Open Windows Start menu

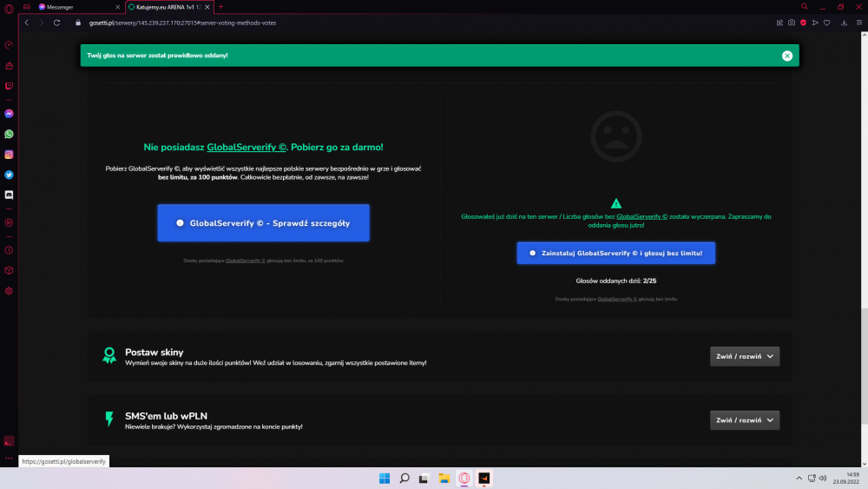pos(385,479)
